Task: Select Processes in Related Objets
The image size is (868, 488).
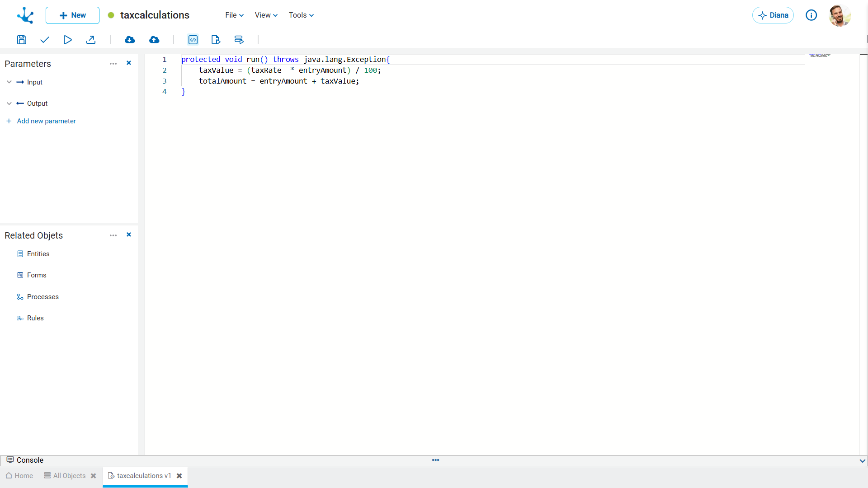Action: pos(38,297)
